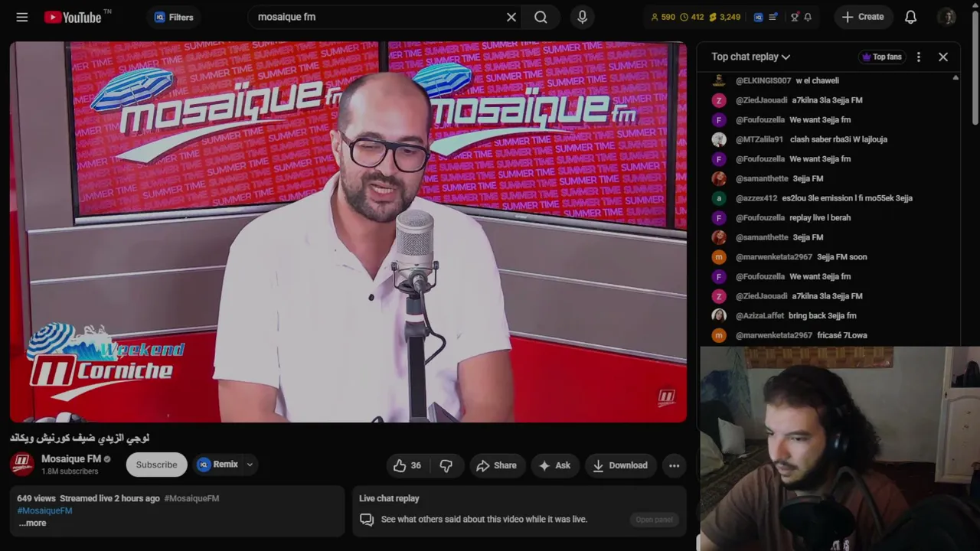Dislike the video
980x551 pixels.
point(446,465)
